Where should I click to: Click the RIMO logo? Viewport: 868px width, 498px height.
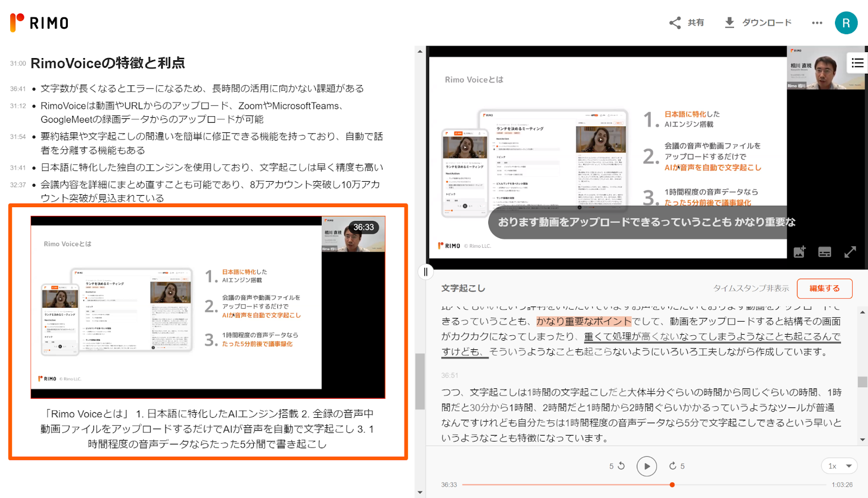[38, 23]
